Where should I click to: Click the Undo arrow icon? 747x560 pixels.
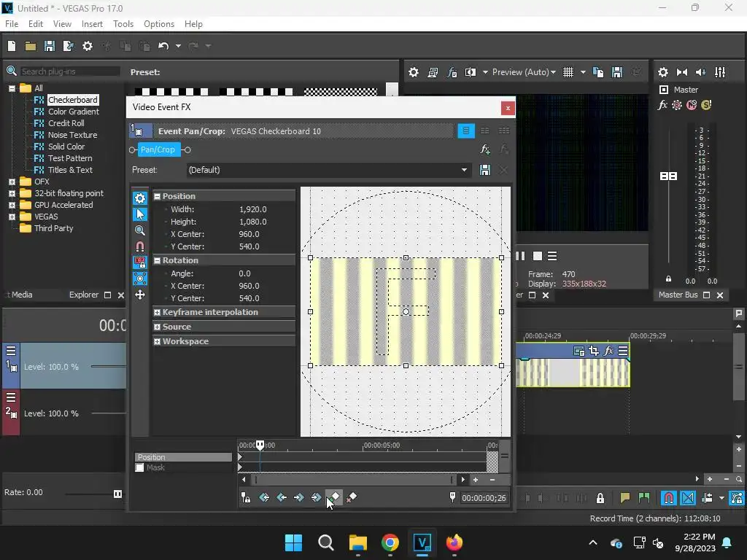163,46
